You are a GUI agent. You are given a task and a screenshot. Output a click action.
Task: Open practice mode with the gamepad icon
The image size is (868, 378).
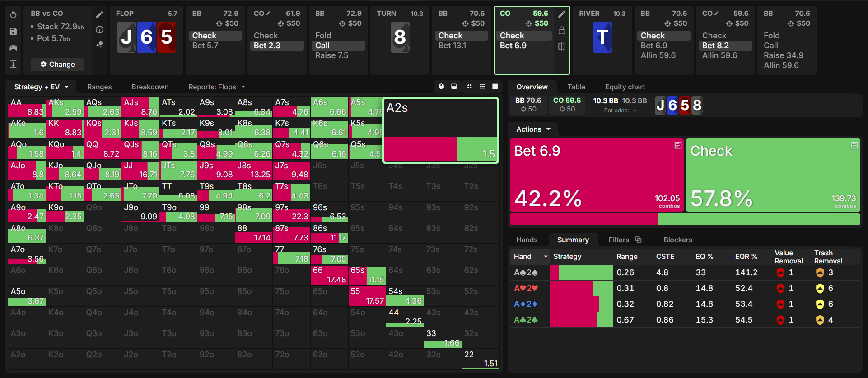pyautogui.click(x=13, y=48)
